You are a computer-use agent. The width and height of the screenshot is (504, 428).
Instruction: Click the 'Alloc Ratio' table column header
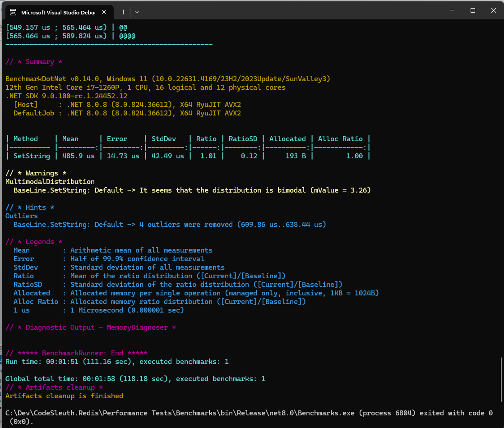340,139
